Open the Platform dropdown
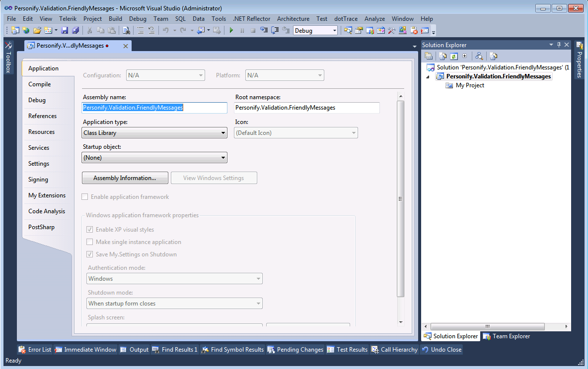Screen dimensions: 588x369 click(x=285, y=75)
